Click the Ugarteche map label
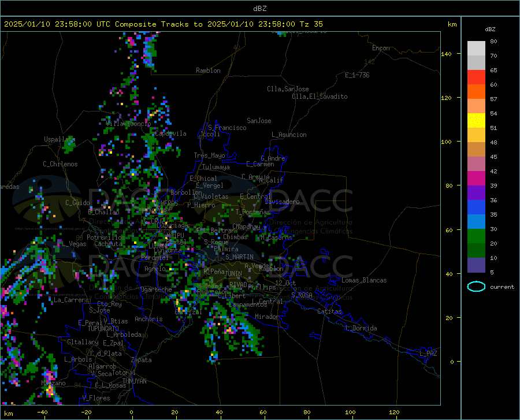This screenshot has width=520, height=420. 156,289
